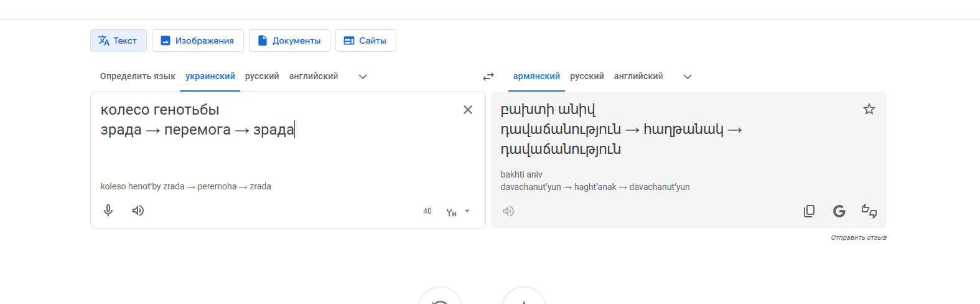980x304 pixels.
Task: Switch to Изображения translation mode
Action: pyautogui.click(x=198, y=40)
